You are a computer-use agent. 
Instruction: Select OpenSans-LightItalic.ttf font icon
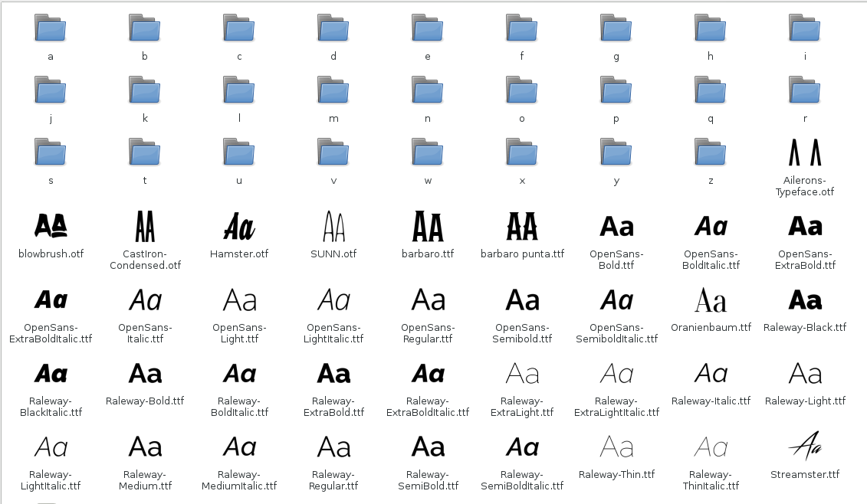coord(333,300)
